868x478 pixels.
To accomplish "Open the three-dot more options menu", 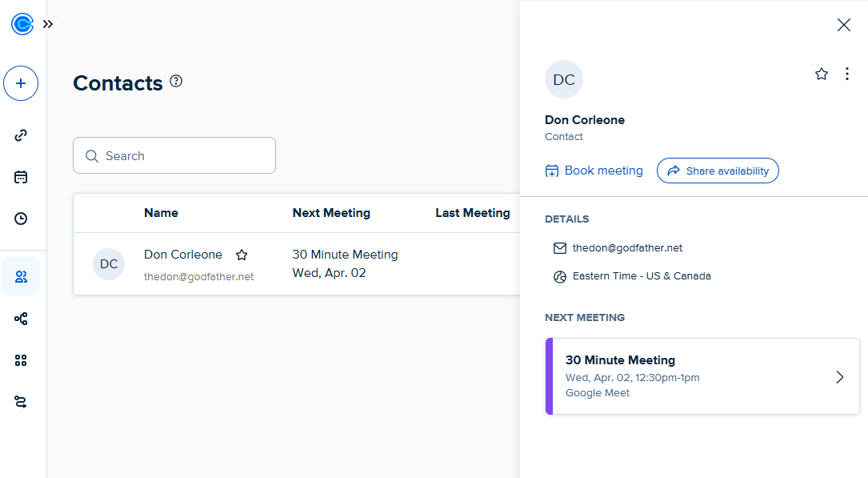I will click(847, 74).
